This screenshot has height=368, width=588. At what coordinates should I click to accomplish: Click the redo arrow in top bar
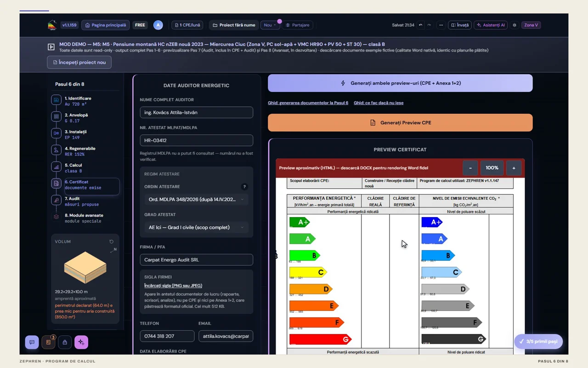tap(429, 25)
